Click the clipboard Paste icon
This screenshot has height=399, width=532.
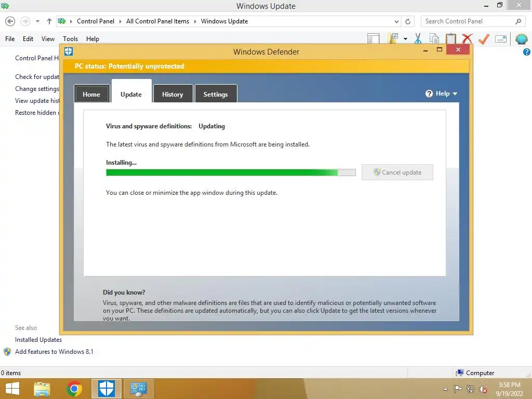click(450, 38)
